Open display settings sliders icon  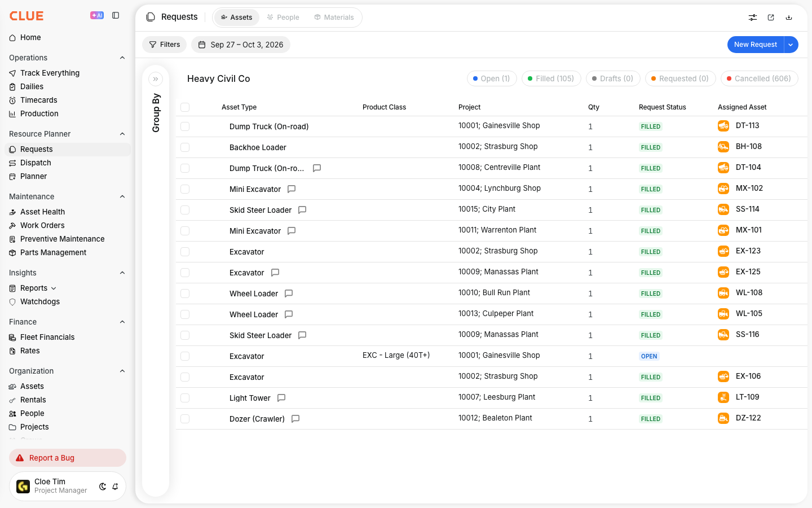pyautogui.click(x=753, y=17)
